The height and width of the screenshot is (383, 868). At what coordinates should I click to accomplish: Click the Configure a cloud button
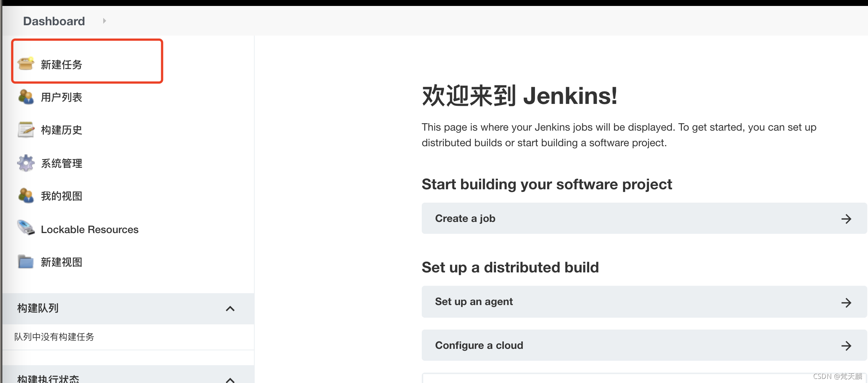click(644, 345)
